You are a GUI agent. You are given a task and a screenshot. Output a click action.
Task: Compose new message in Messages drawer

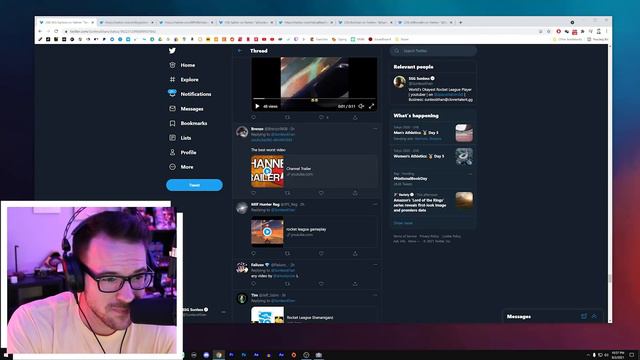tap(584, 316)
